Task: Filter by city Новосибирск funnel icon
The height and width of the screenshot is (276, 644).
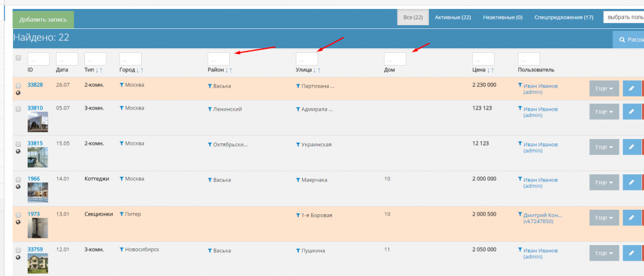Action: coord(122,250)
